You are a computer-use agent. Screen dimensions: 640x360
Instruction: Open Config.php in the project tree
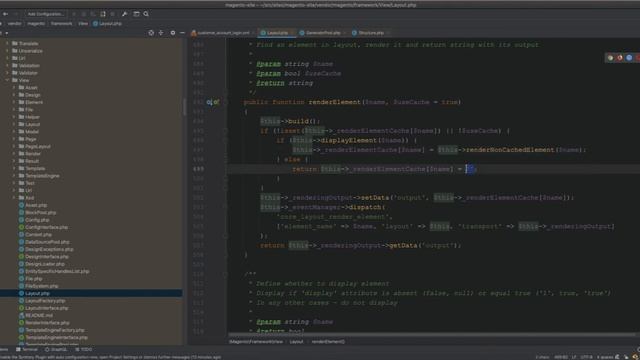pos(34,220)
